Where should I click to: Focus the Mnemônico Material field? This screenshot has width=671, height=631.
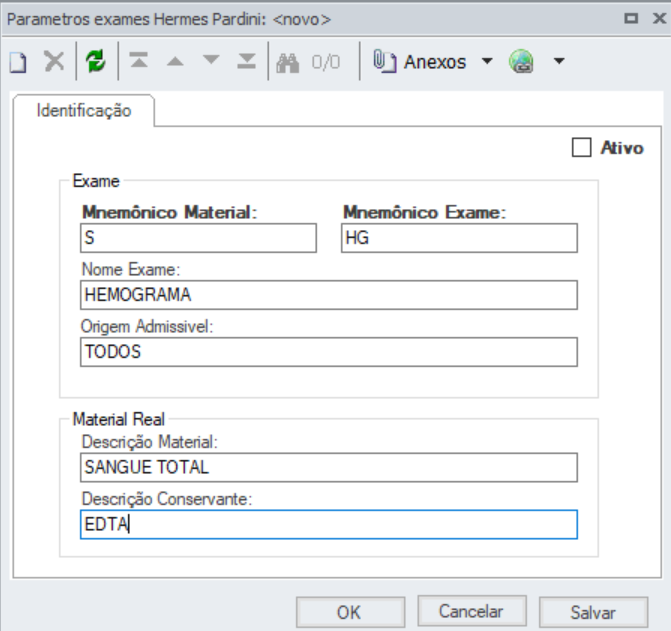(199, 238)
